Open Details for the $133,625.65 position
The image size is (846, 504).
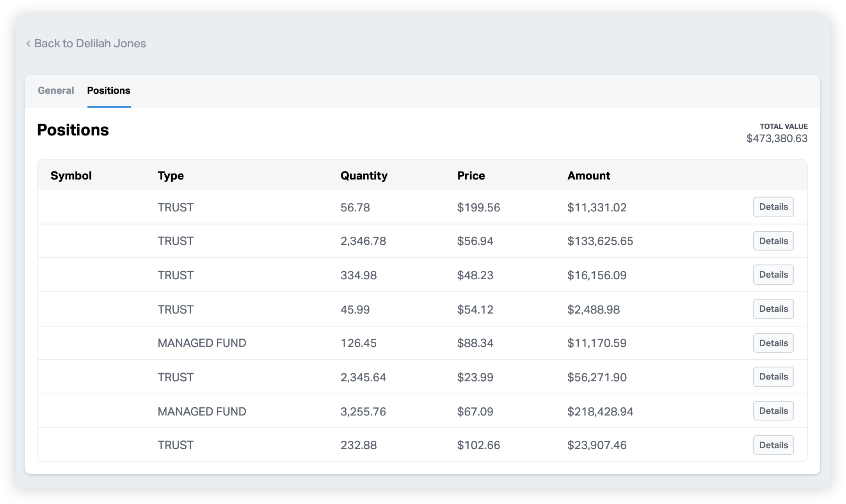coord(773,241)
